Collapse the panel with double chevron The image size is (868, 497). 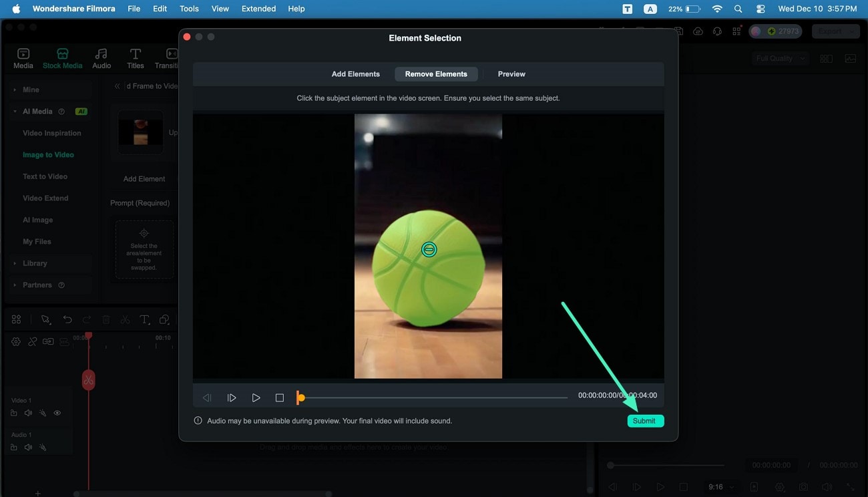[x=118, y=86]
